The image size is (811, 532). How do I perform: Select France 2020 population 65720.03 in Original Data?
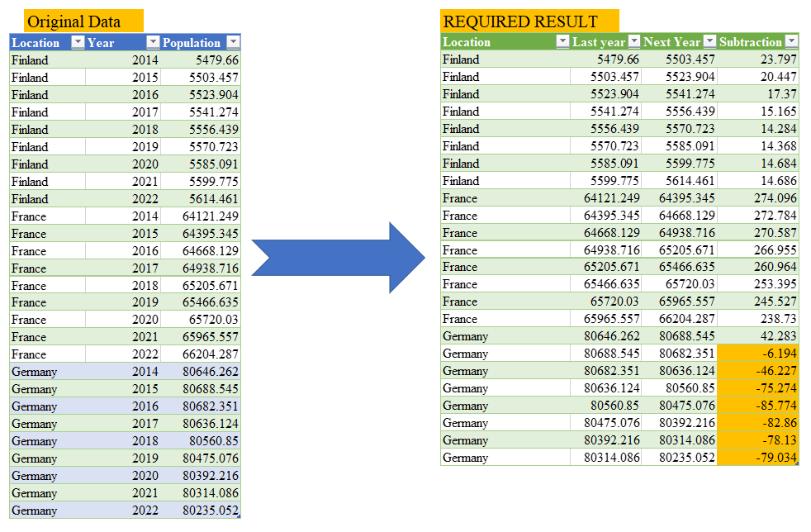click(x=201, y=320)
